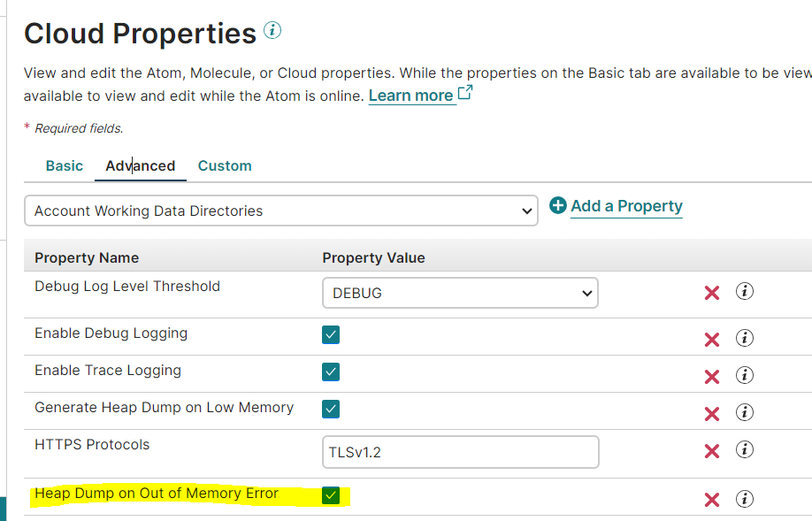The height and width of the screenshot is (521, 812).
Task: Remove the Enable Trace Logging property
Action: pos(712,377)
